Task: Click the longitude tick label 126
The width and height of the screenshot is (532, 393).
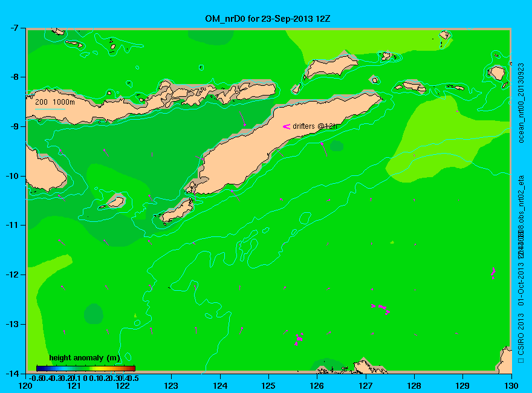Action: pos(317,386)
